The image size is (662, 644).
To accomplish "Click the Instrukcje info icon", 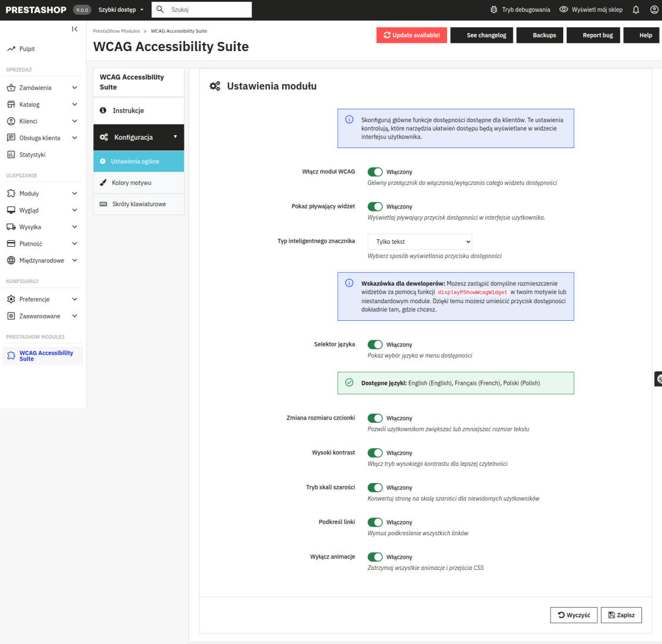I will point(103,110).
